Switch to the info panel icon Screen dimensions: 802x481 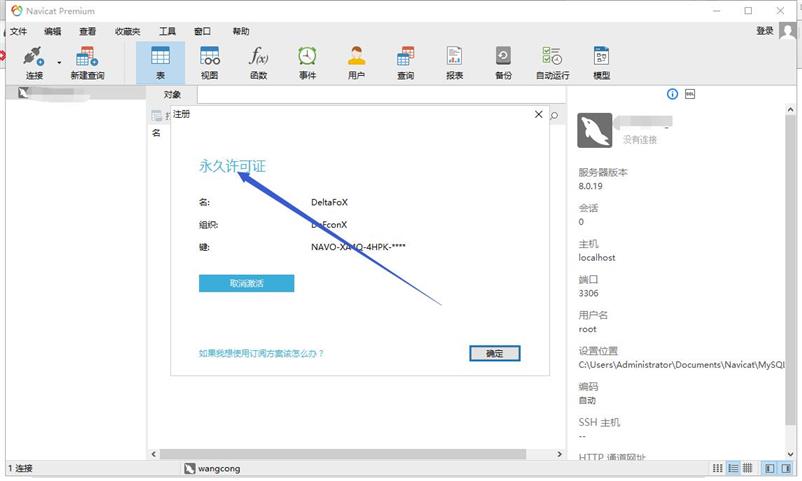point(673,94)
